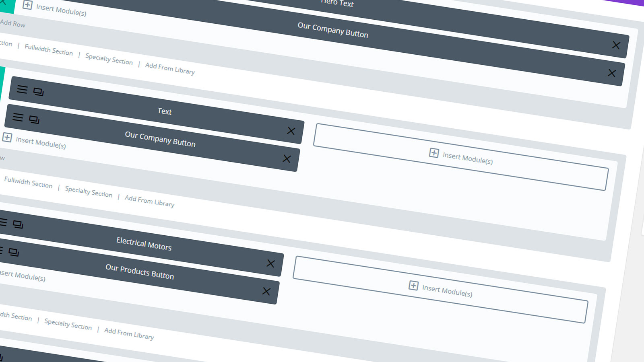
Task: Click settings icon on Our Company Button below Text
Action: [x=18, y=117]
